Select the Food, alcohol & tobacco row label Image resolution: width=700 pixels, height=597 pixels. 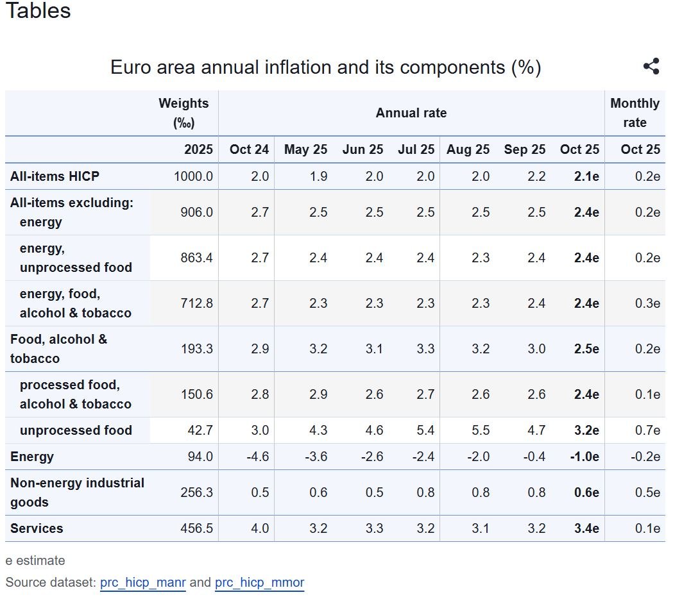[58, 349]
